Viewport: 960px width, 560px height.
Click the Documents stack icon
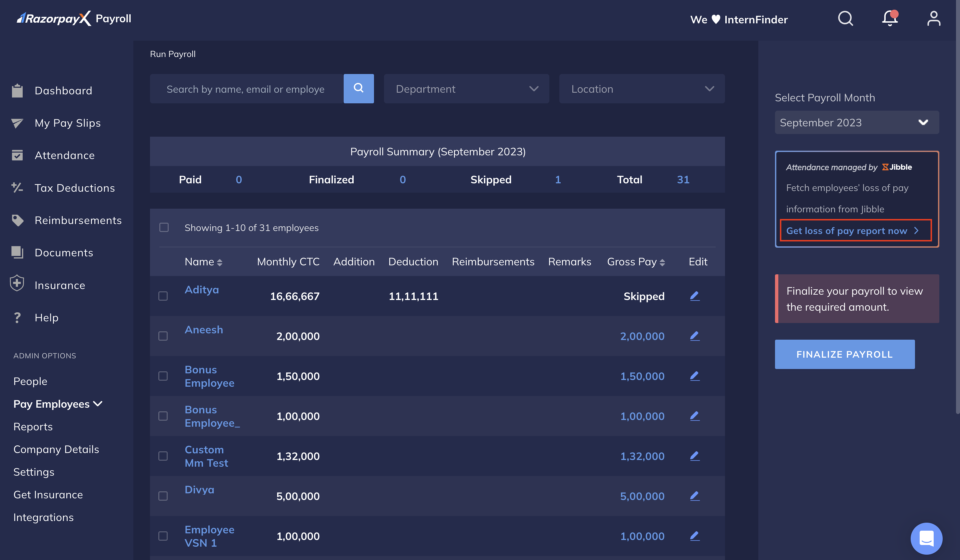17,253
